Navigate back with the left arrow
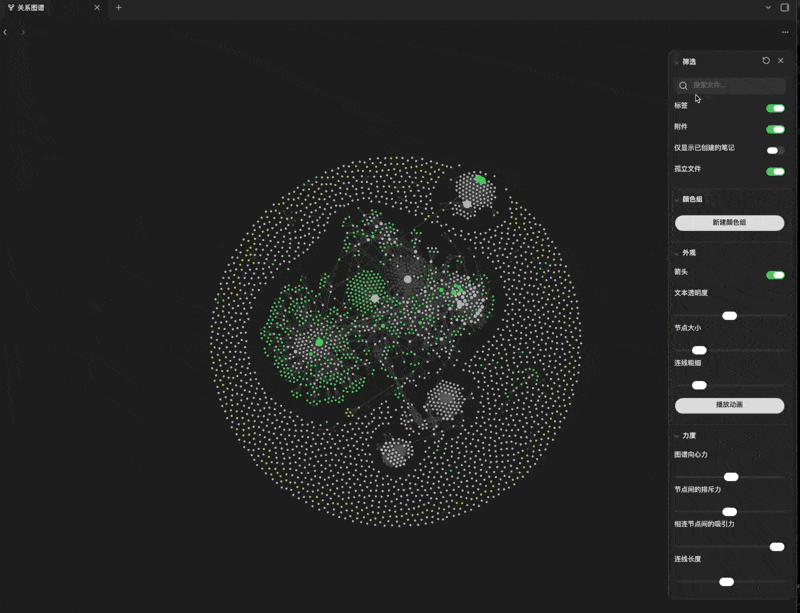Image resolution: width=800 pixels, height=613 pixels. [x=5, y=32]
